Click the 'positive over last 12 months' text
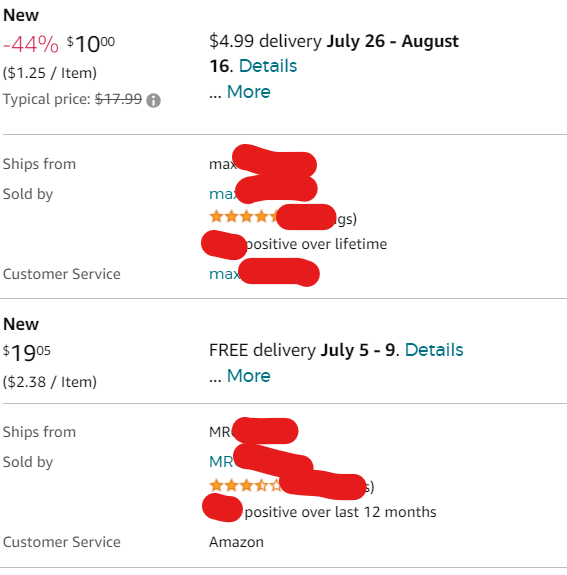 click(340, 512)
